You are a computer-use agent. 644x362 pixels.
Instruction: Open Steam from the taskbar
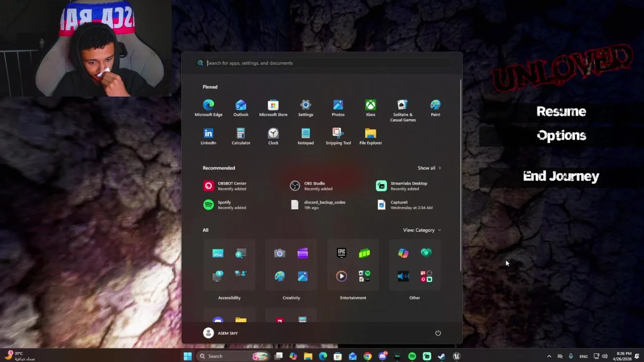(442, 356)
